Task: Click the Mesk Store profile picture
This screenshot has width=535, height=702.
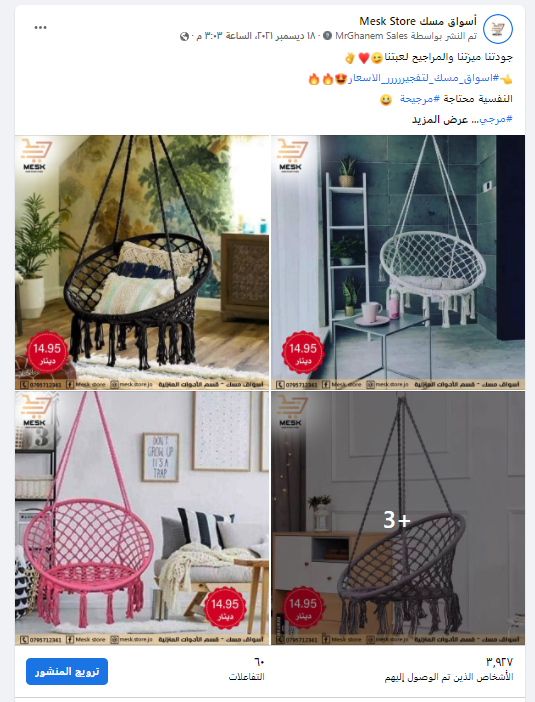Action: point(498,29)
